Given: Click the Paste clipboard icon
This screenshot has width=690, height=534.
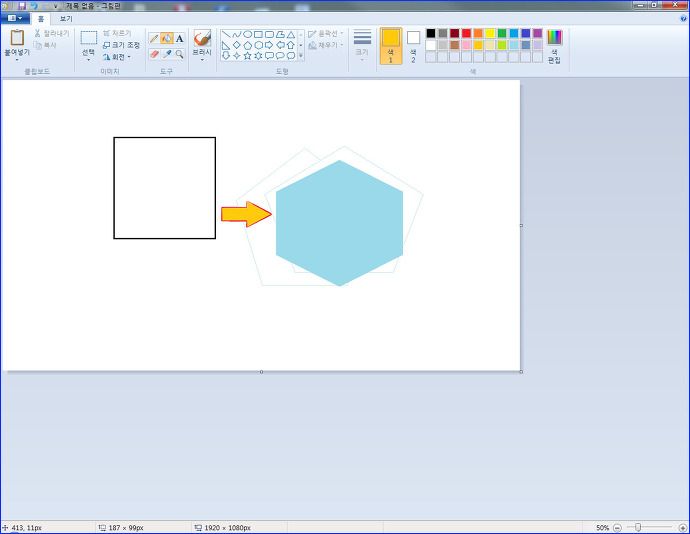Looking at the screenshot, I should click(17, 38).
